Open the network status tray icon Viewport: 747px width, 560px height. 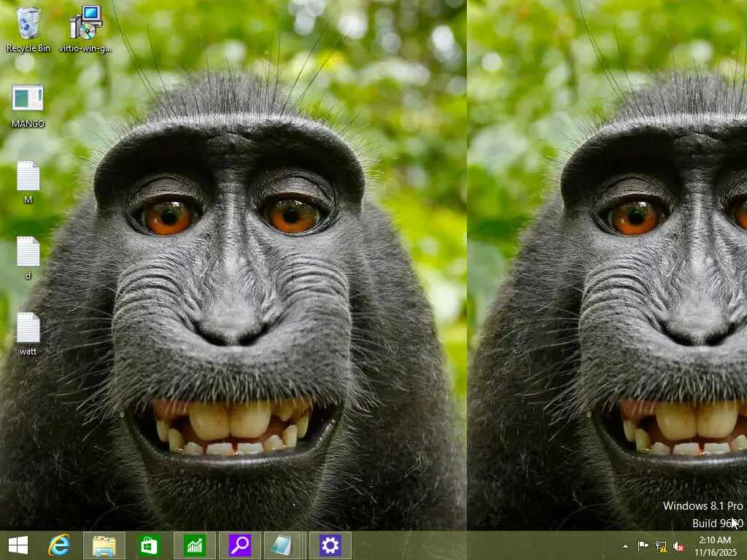(661, 546)
